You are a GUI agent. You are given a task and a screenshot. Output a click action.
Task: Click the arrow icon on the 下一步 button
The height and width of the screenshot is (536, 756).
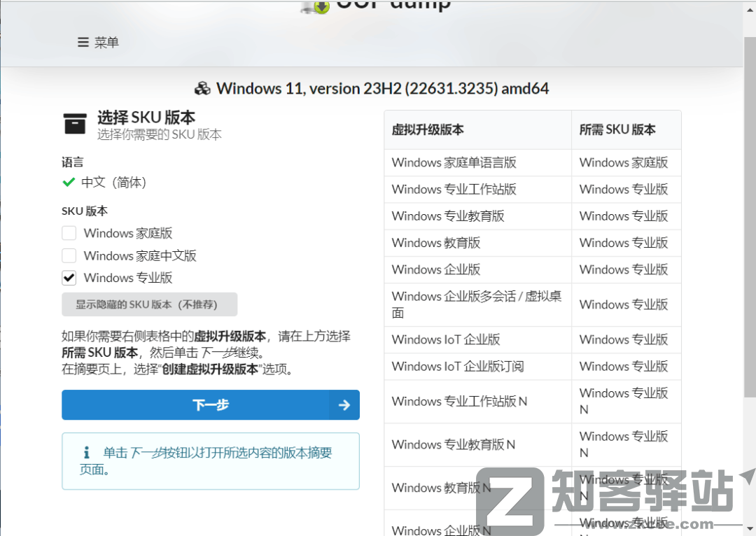(x=344, y=405)
